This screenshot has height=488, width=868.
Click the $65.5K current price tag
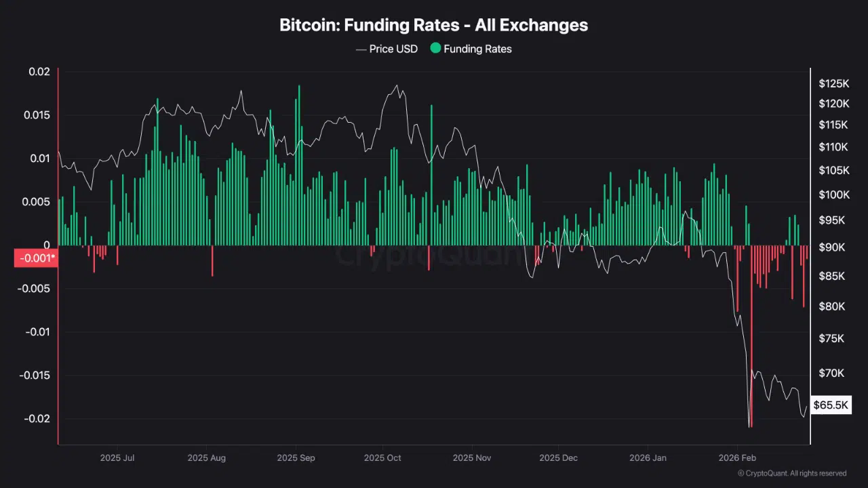pyautogui.click(x=831, y=405)
